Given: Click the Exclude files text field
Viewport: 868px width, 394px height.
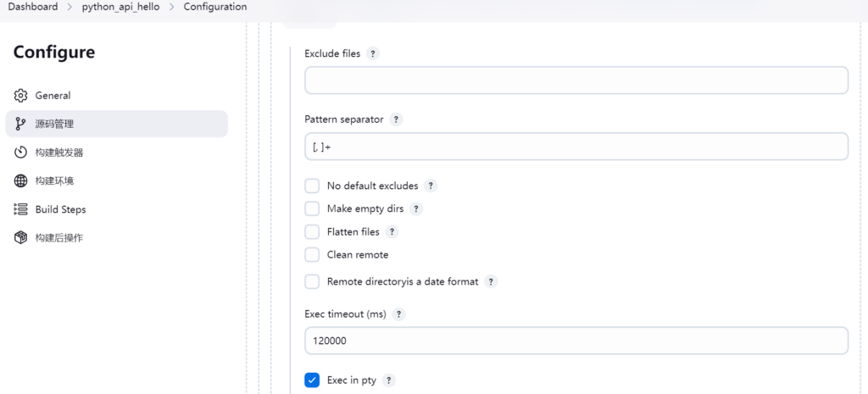Looking at the screenshot, I should coord(576,80).
